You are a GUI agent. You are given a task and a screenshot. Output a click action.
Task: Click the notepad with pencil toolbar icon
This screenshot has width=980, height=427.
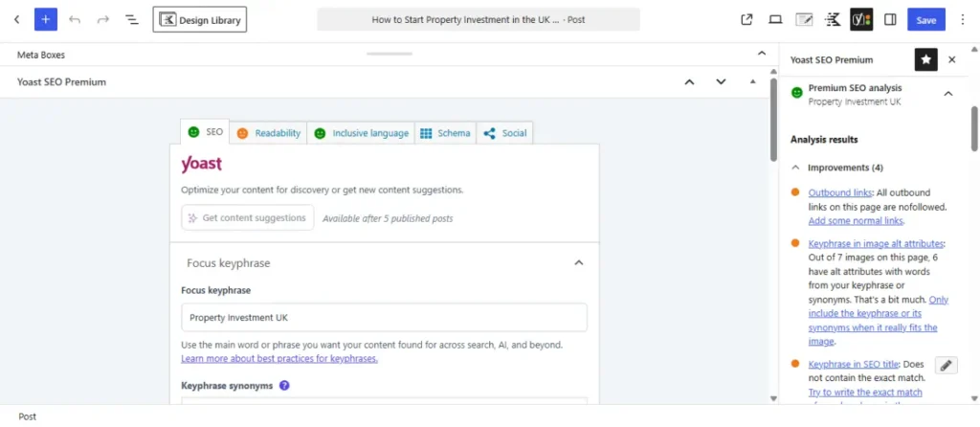pos(804,19)
